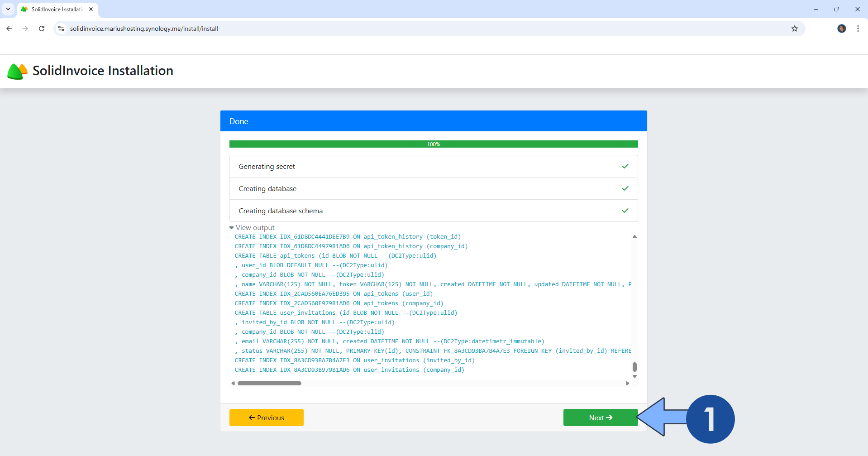This screenshot has height=456, width=868.
Task: Click the Next button
Action: 601,418
